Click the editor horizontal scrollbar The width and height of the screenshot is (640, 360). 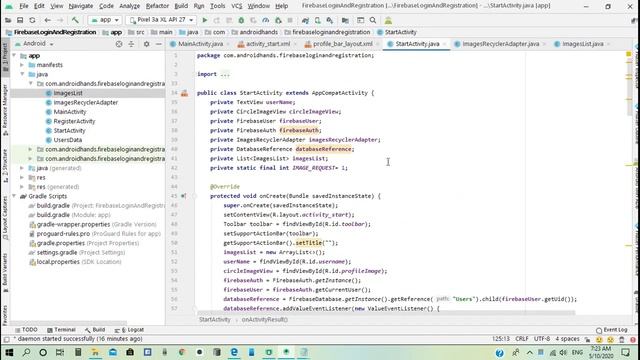click(385, 313)
